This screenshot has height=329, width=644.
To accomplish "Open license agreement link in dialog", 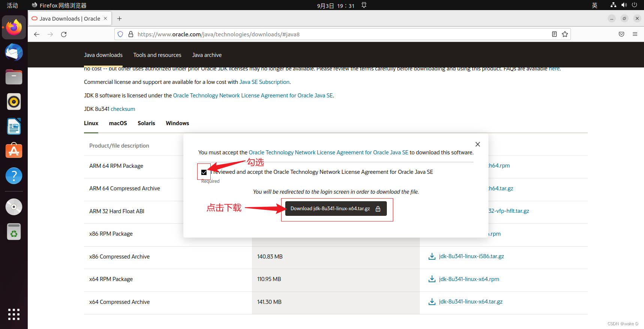I will [x=328, y=153].
